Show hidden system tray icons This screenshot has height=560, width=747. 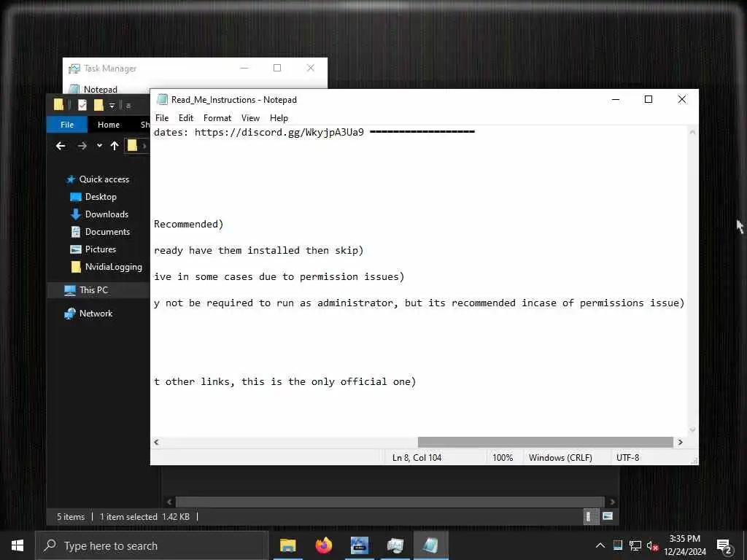[600, 545]
